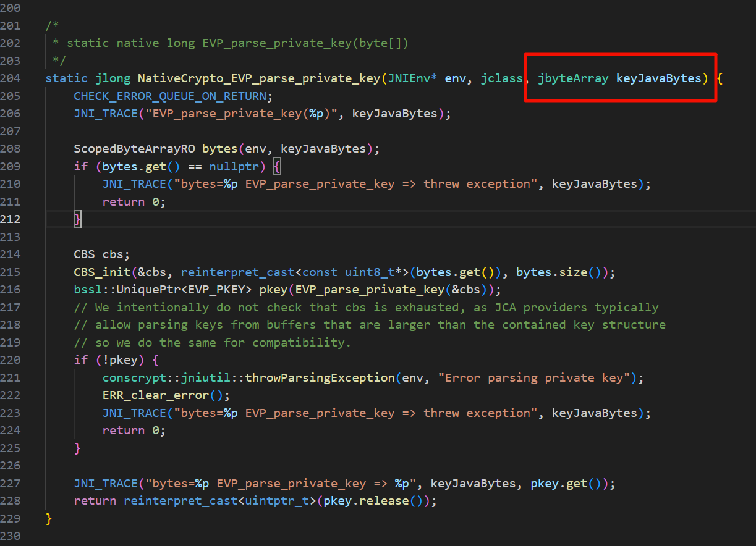Click line number 204 in the gutter

[11, 78]
